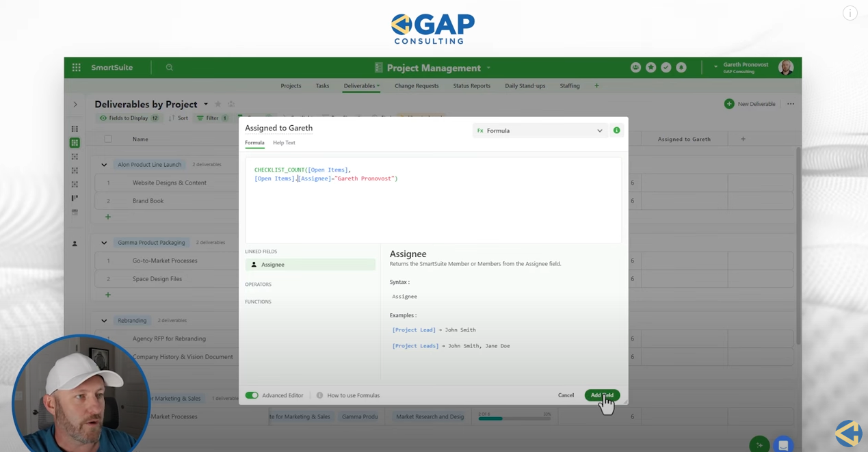The image size is (868, 452).
Task: Expand the Functions section
Action: click(258, 302)
